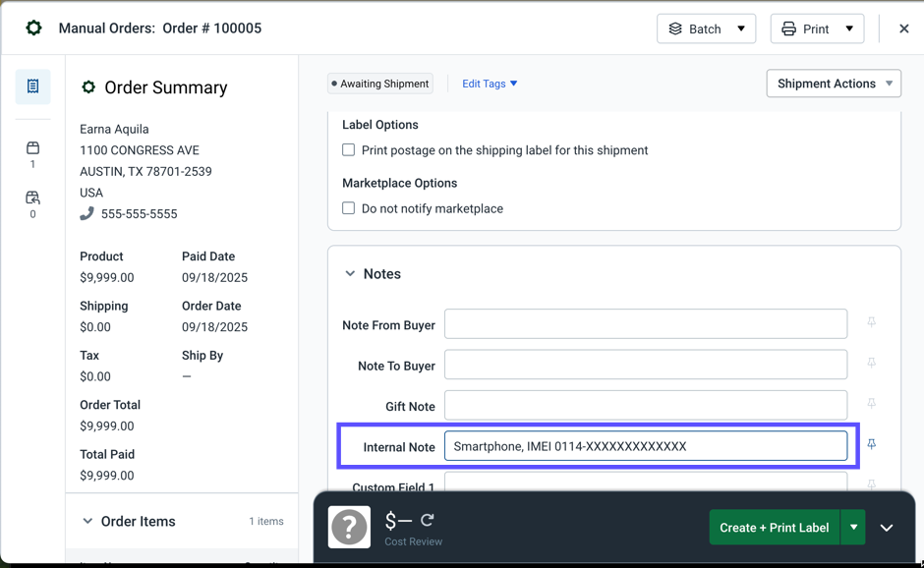Collapse the Order Items section
The width and height of the screenshot is (924, 568).
[87, 522]
